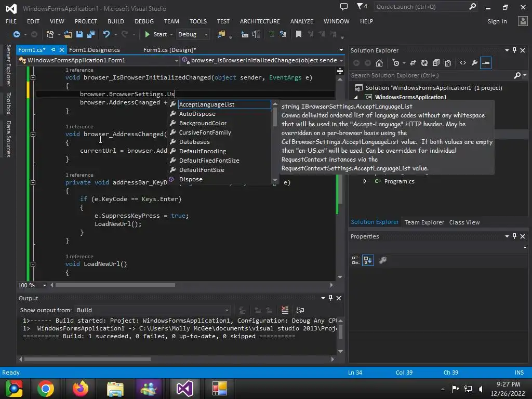Click the Navigate Backward arrow in toolbar
532x399 pixels.
click(x=16, y=34)
